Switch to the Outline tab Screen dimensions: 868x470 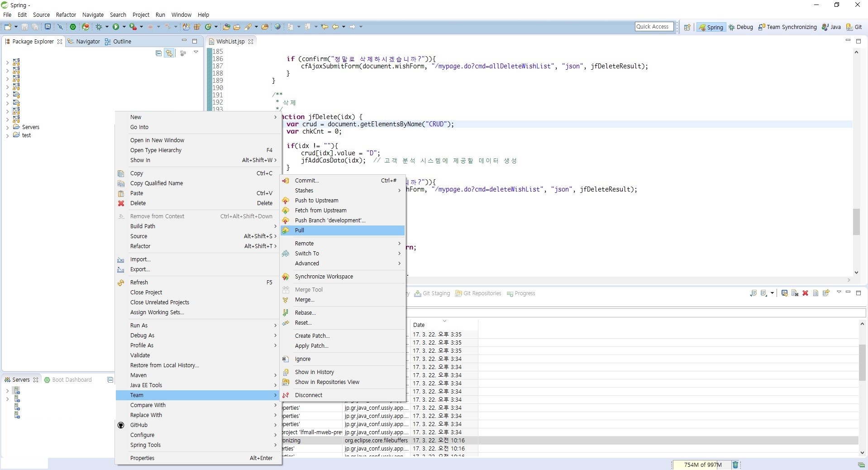coord(118,41)
